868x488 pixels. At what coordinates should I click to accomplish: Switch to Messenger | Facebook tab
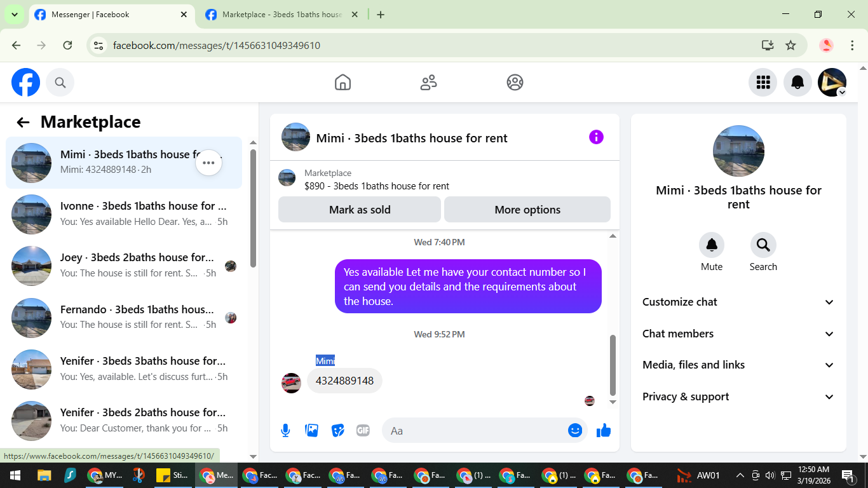tap(111, 15)
